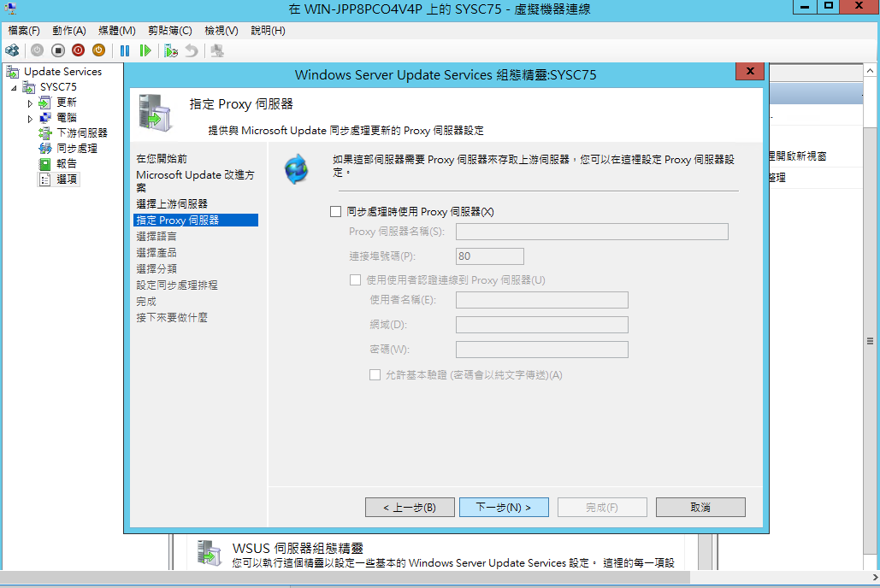This screenshot has width=880, height=588.
Task: Click the horizontal scrollbar right arrow
Action: [875, 578]
